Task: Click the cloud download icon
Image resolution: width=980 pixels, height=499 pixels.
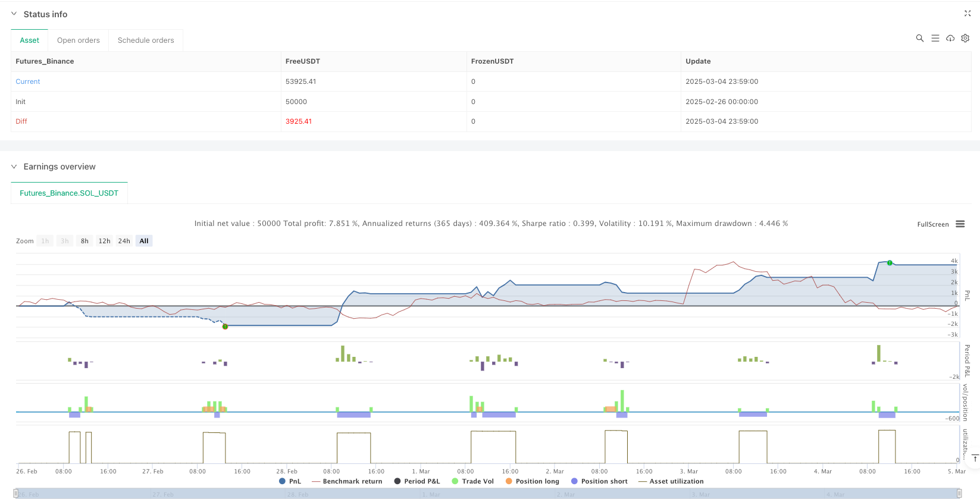Action: (x=950, y=38)
